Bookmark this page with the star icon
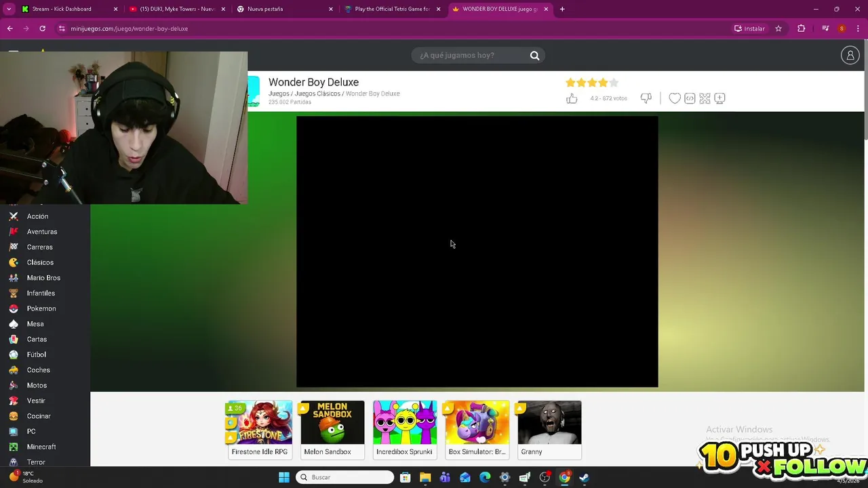Image resolution: width=868 pixels, height=488 pixels. click(778, 28)
